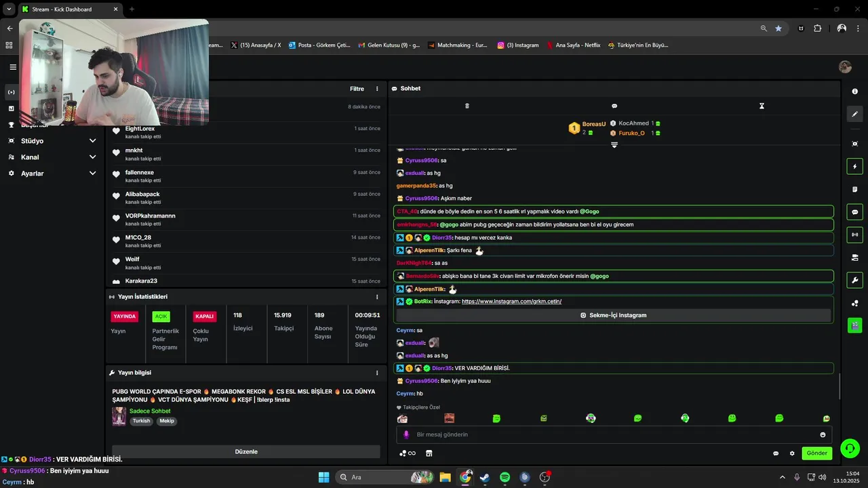Open Steam from the taskbar

point(485,477)
